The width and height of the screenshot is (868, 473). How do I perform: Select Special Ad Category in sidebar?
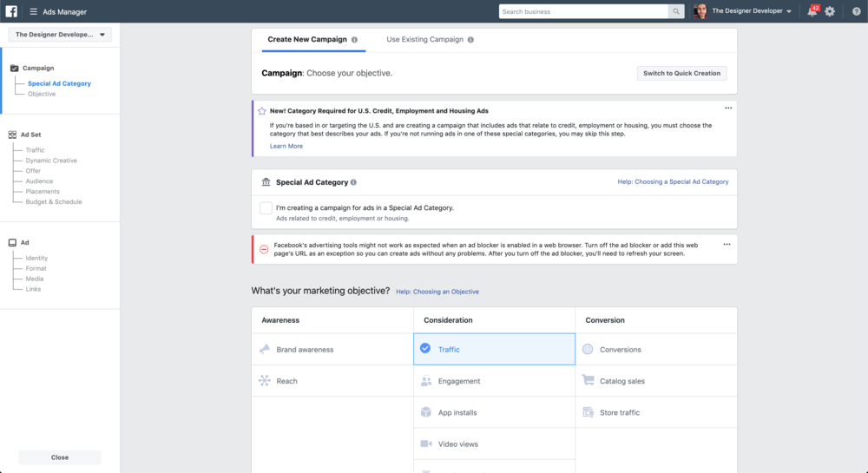click(59, 83)
